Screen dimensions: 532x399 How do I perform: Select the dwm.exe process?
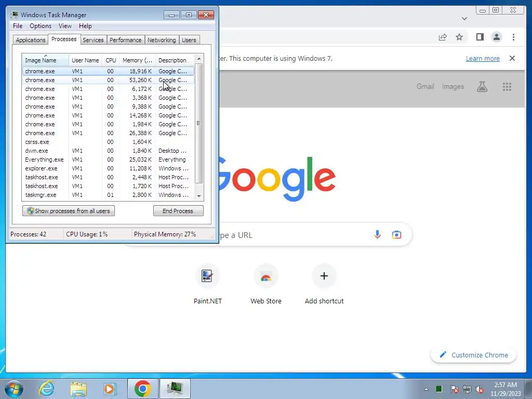point(108,151)
